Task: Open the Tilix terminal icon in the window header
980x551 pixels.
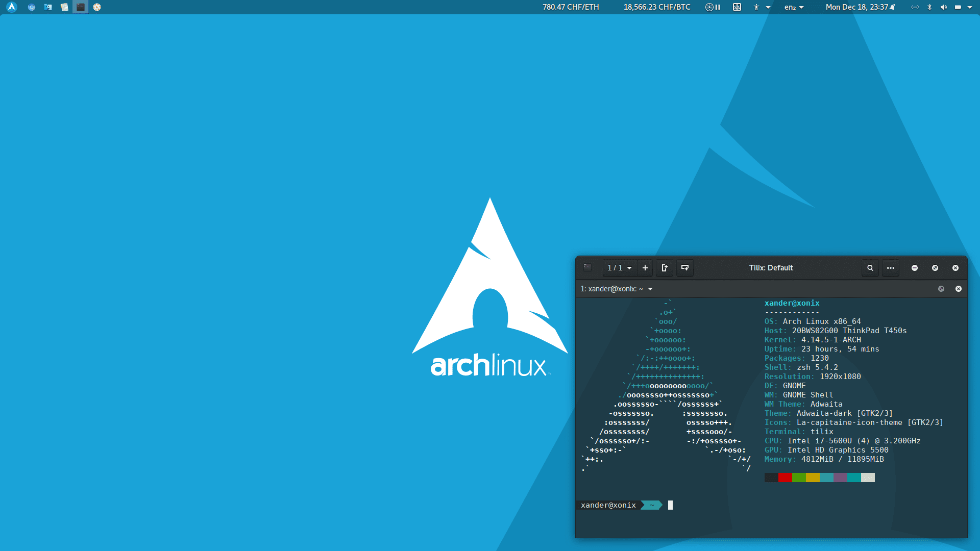Action: 587,268
